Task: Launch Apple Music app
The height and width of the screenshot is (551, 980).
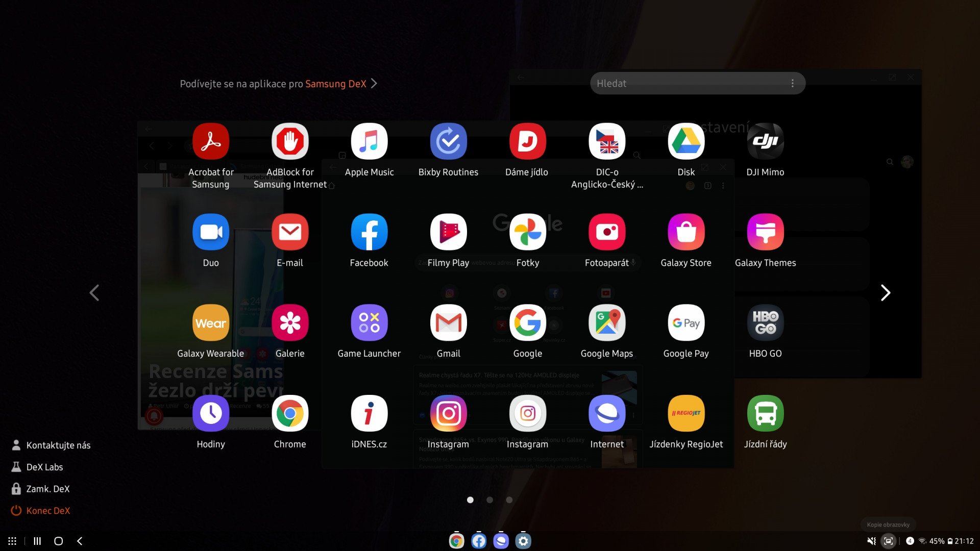Action: point(369,142)
